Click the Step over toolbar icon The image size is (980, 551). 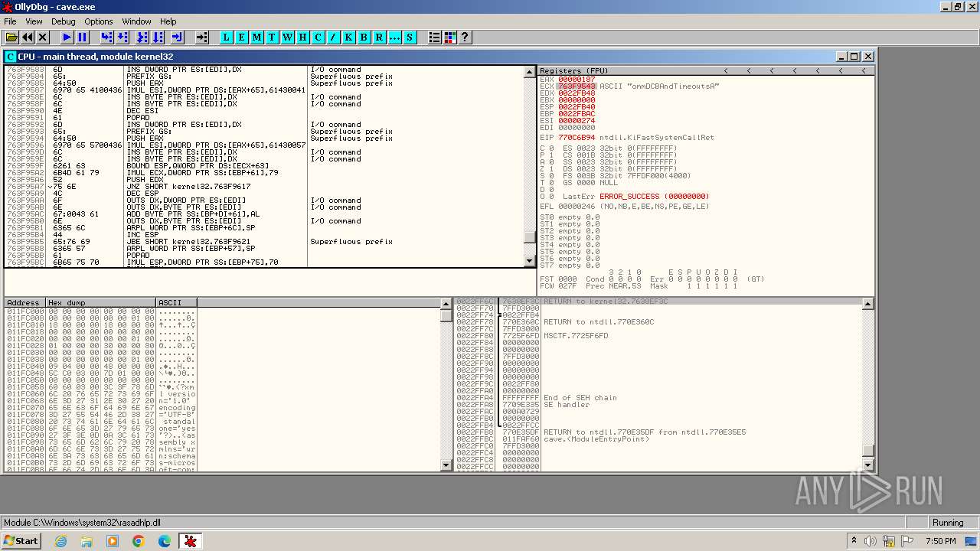point(122,37)
